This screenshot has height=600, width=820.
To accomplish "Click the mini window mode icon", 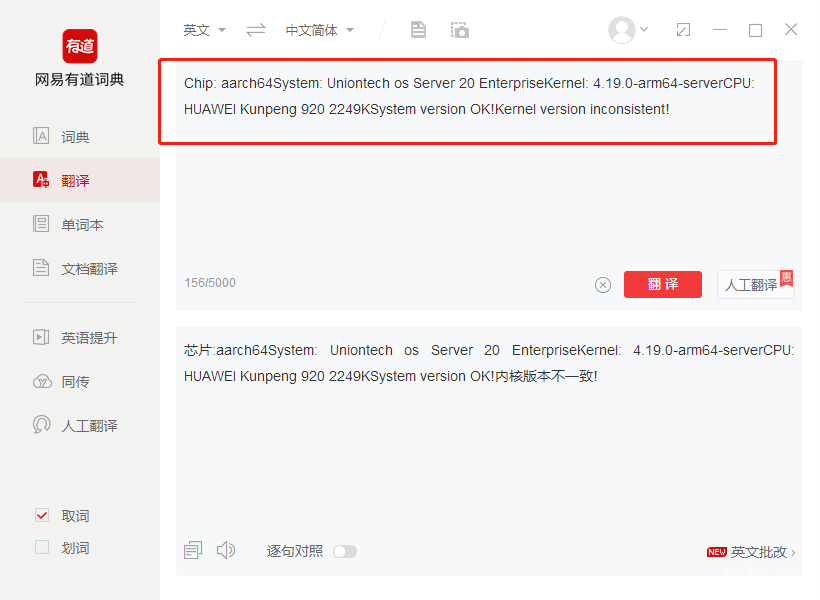I will (x=683, y=30).
